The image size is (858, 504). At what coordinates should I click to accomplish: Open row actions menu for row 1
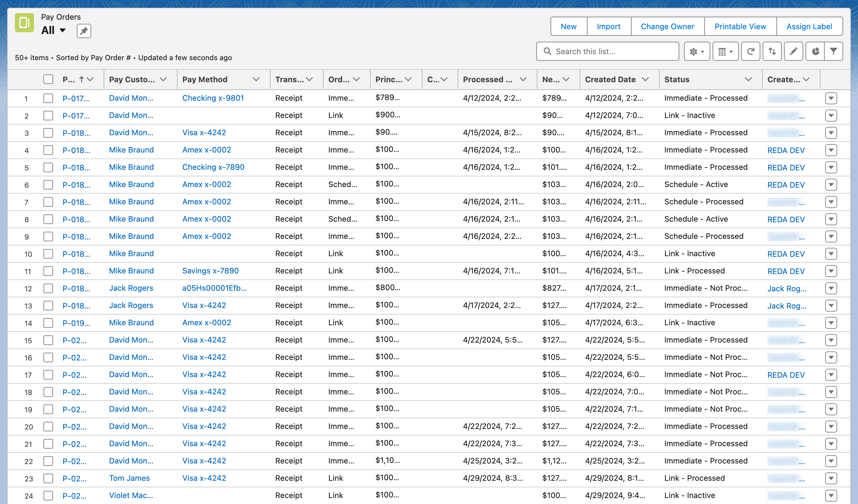pyautogui.click(x=831, y=98)
